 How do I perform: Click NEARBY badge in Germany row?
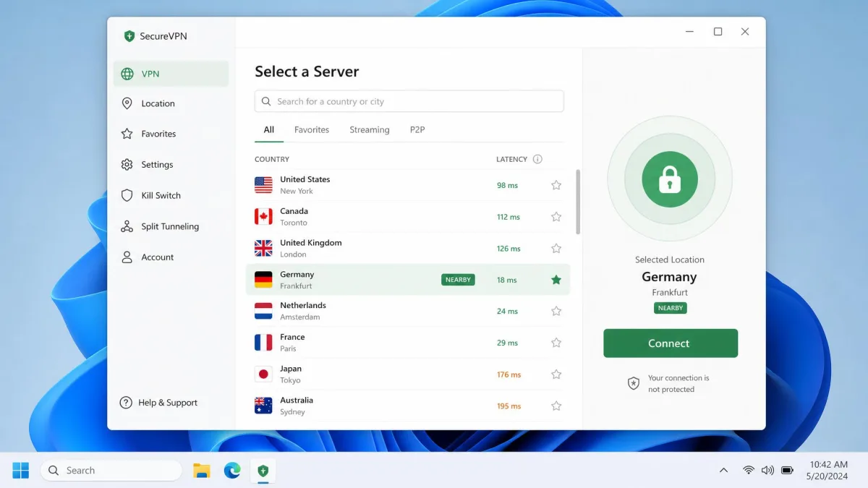pyautogui.click(x=458, y=280)
